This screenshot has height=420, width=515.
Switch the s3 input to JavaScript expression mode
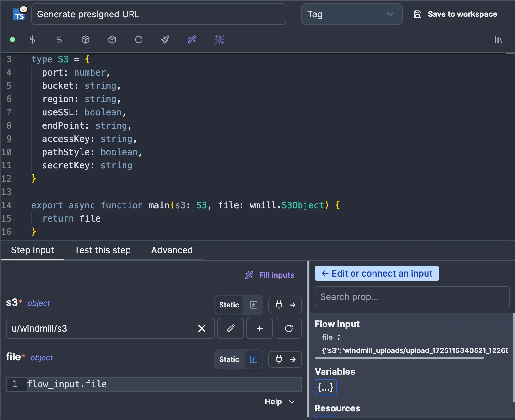click(253, 305)
